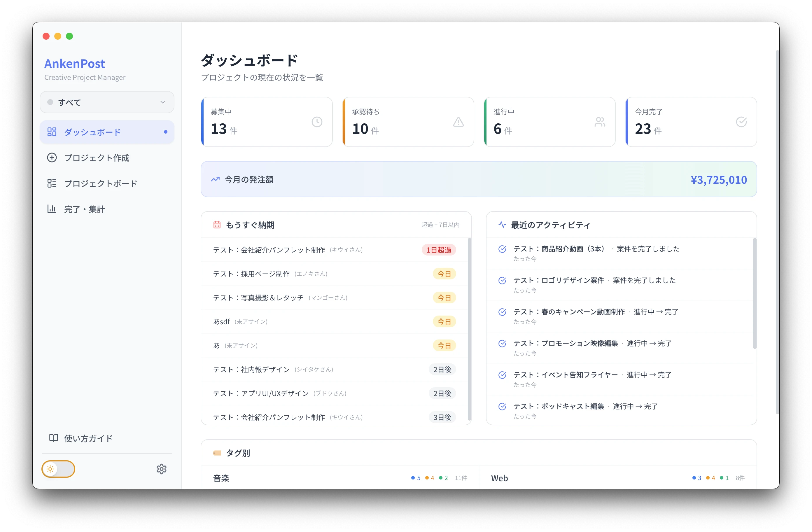This screenshot has width=812, height=532.
Task: Click the 11件 count in 音楽 row
Action: point(461,478)
